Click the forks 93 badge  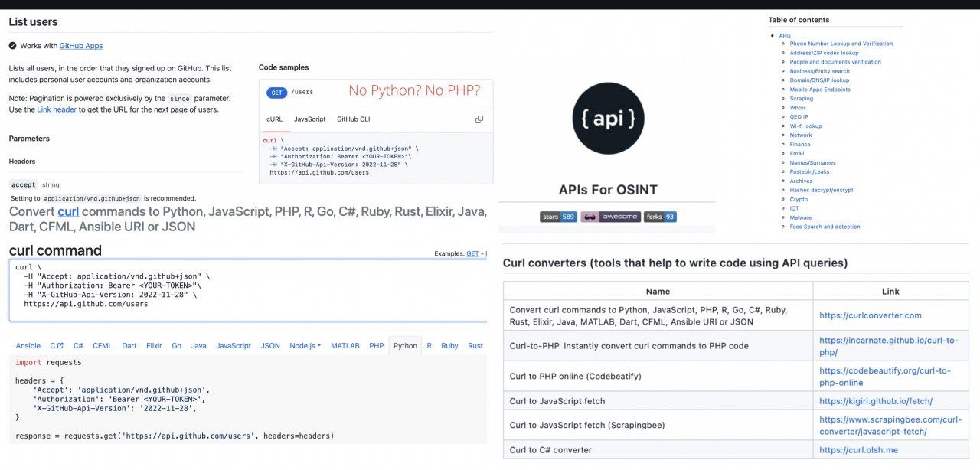coord(660,217)
